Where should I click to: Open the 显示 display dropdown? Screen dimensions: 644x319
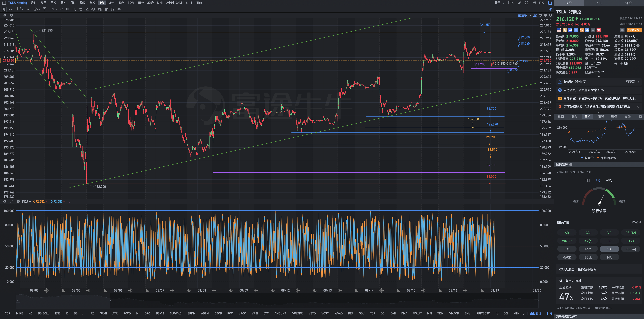(x=499, y=3)
